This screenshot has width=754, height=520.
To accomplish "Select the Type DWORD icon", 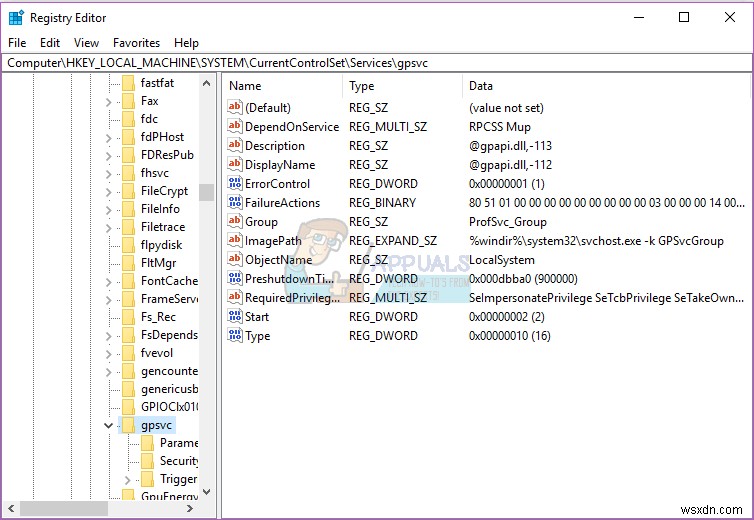I will click(x=235, y=335).
